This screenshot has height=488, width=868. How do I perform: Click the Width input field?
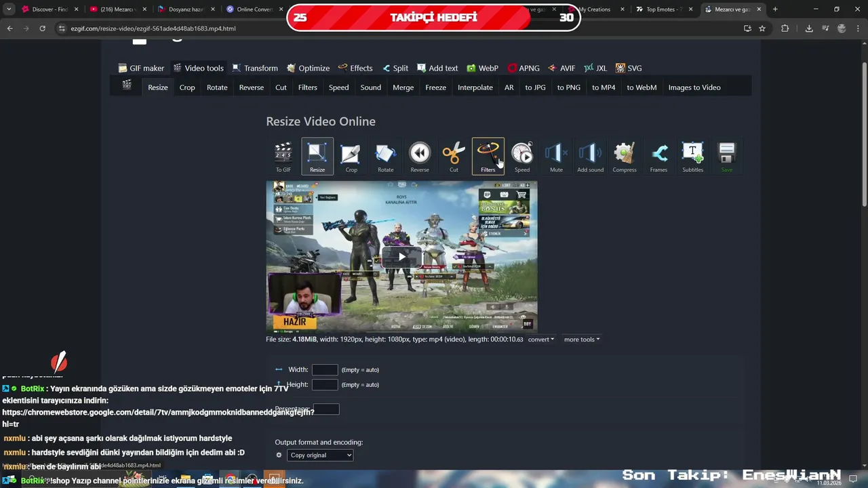(x=325, y=369)
